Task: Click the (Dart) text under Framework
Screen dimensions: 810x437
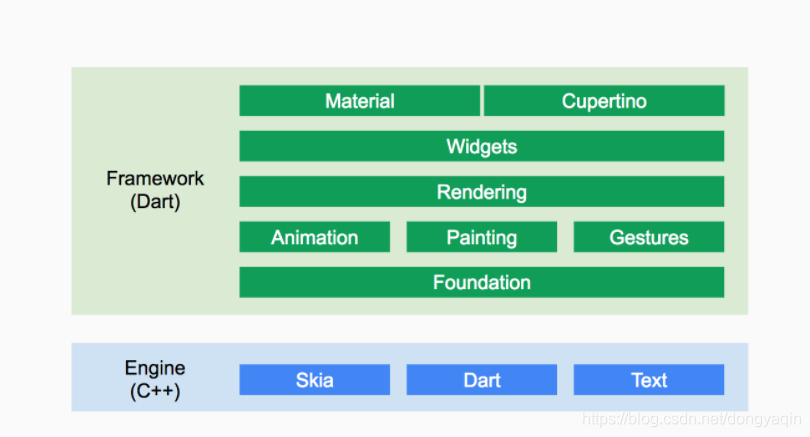Action: point(155,201)
